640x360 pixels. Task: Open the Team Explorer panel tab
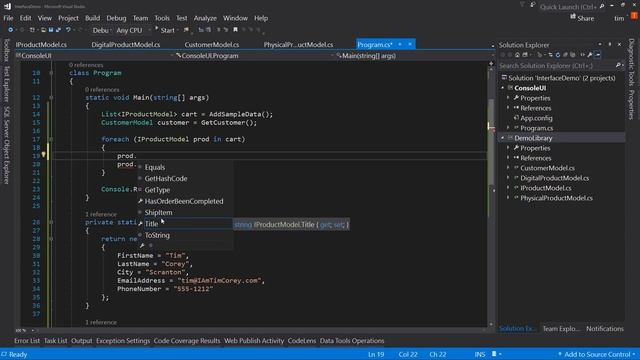561,329
